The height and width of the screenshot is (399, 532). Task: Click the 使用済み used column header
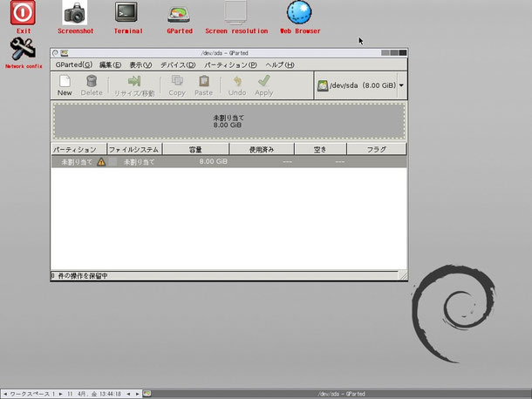point(262,149)
